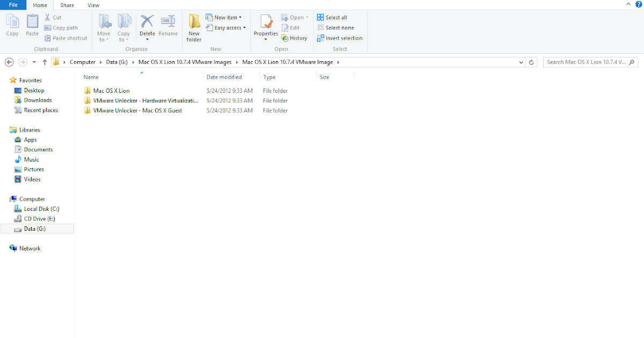This screenshot has height=338, width=644.
Task: Open the File tab
Action: coord(13,5)
